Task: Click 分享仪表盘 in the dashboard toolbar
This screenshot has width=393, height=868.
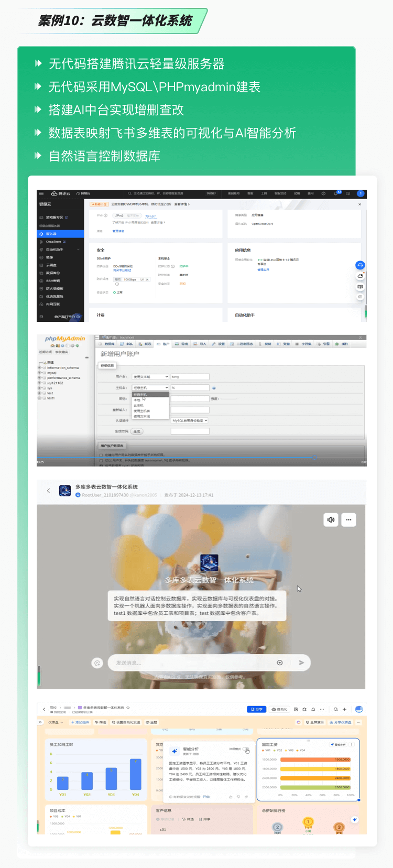Action: (341, 722)
